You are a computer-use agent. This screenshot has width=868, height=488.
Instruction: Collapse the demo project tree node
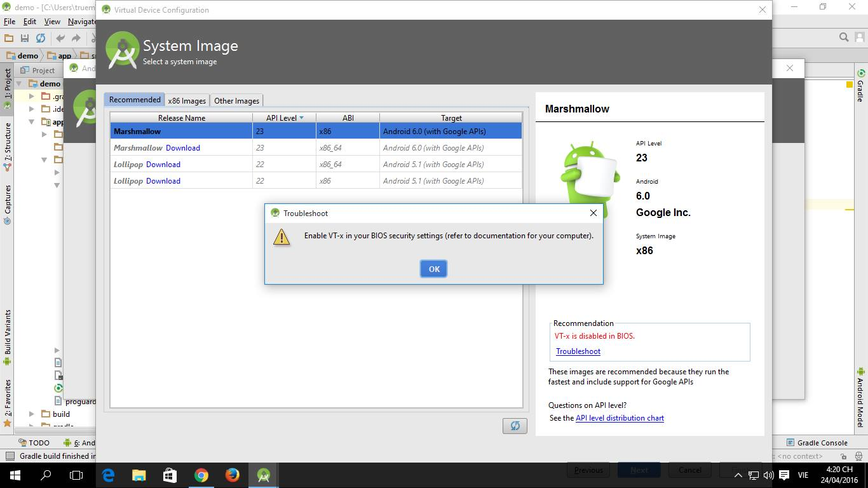pyautogui.click(x=19, y=83)
